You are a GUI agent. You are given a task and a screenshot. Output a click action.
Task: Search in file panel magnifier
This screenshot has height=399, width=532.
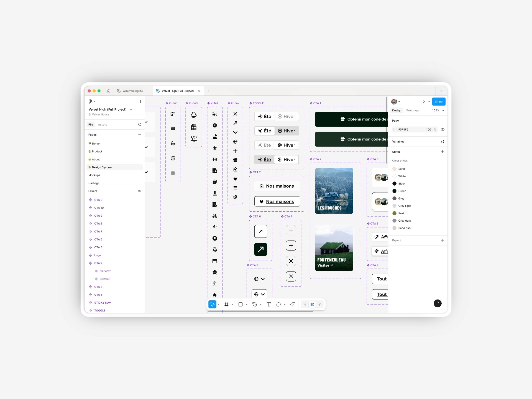click(140, 125)
